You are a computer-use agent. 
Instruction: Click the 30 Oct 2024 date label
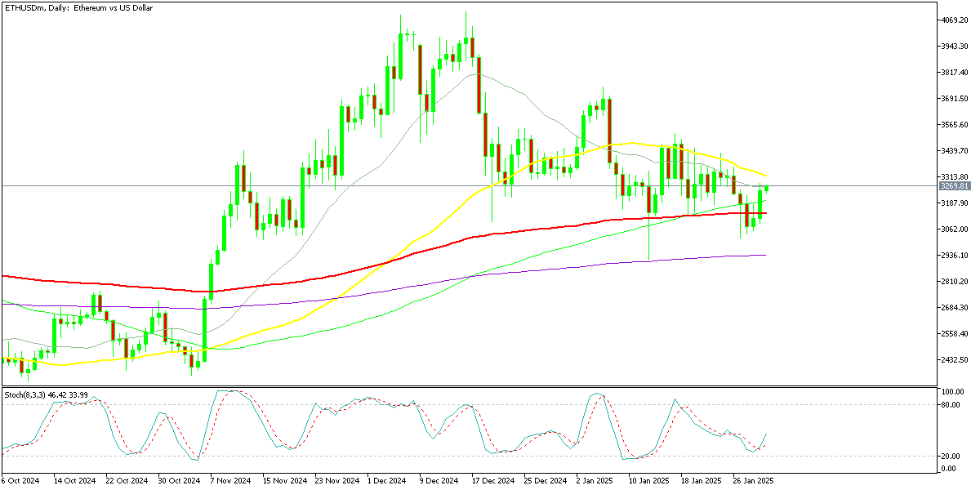[180, 481]
